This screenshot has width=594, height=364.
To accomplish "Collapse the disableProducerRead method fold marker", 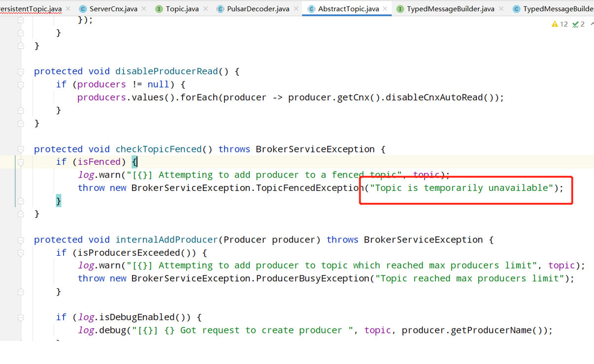I will point(21,72).
